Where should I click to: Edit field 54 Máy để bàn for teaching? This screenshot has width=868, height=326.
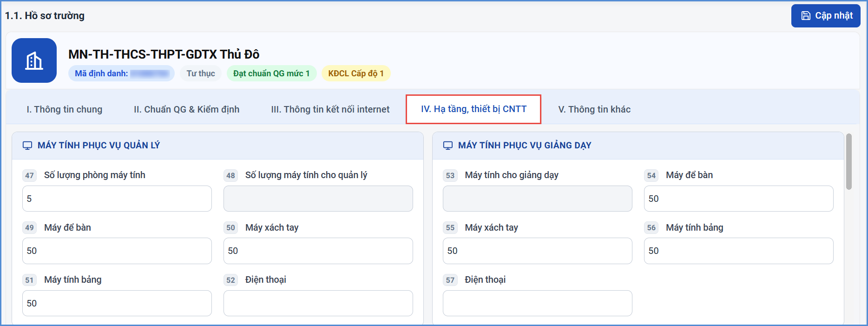[739, 199]
